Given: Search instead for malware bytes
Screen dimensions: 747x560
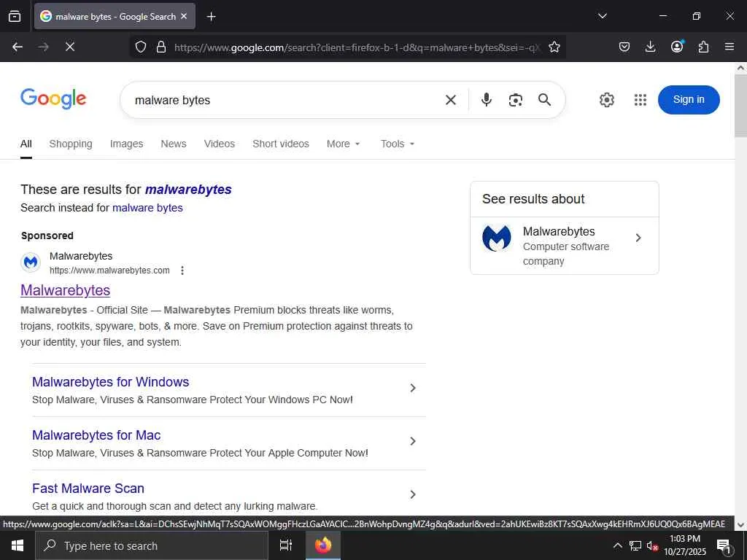Looking at the screenshot, I should click(x=147, y=208).
